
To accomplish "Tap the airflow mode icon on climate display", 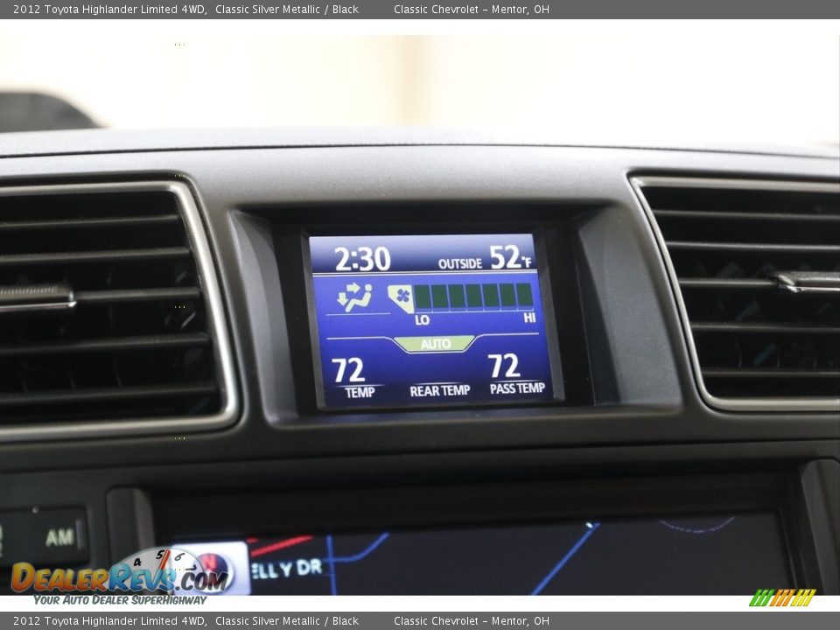I will 354,297.
